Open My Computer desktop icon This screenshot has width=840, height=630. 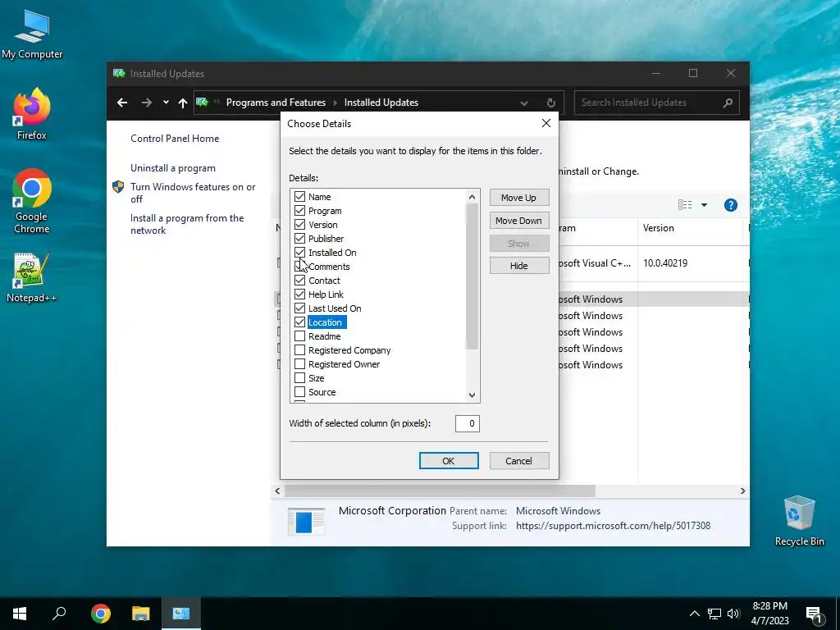(x=32, y=34)
